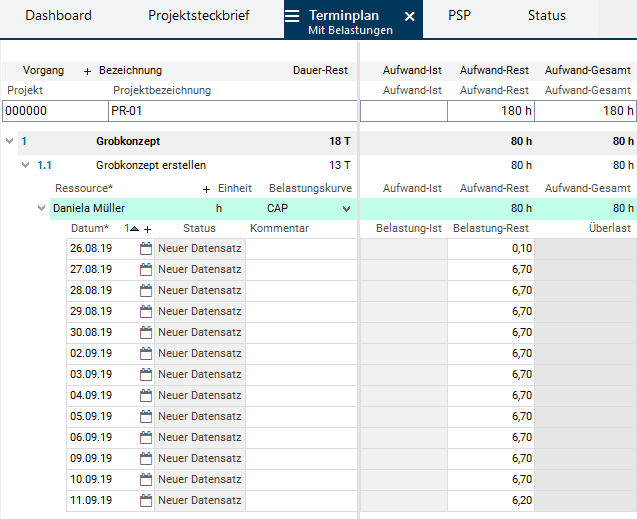This screenshot has width=637, height=519.
Task: Select the project Aufwand-Rest 180 h field
Action: tap(491, 111)
